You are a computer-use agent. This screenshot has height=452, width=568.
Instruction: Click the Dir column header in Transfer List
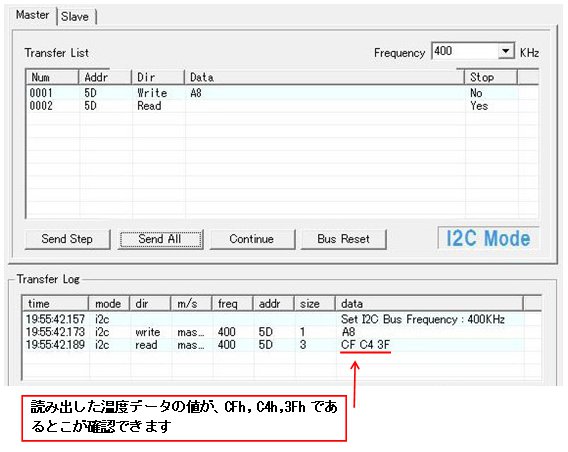pos(158,77)
